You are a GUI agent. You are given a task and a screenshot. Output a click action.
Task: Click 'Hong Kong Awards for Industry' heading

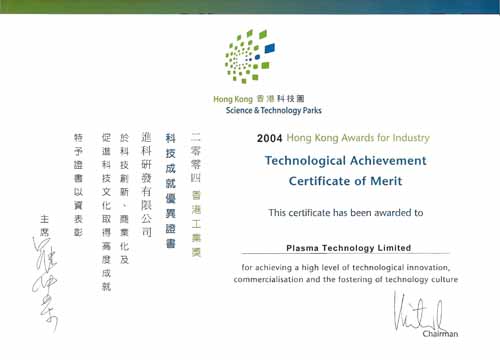click(x=358, y=138)
